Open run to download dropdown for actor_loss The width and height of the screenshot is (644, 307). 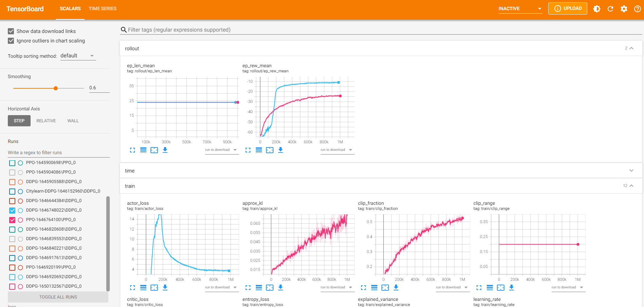tap(221, 287)
